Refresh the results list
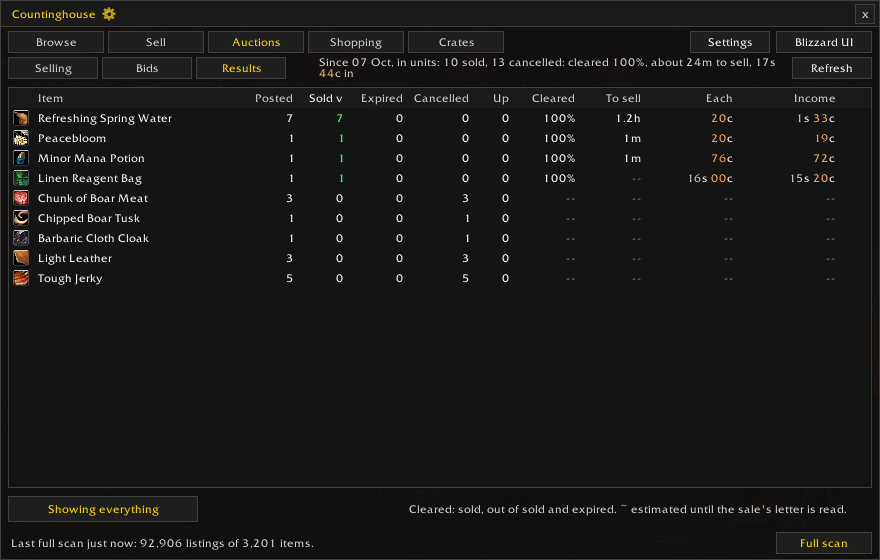Viewport: 880px width, 560px height. [832, 68]
